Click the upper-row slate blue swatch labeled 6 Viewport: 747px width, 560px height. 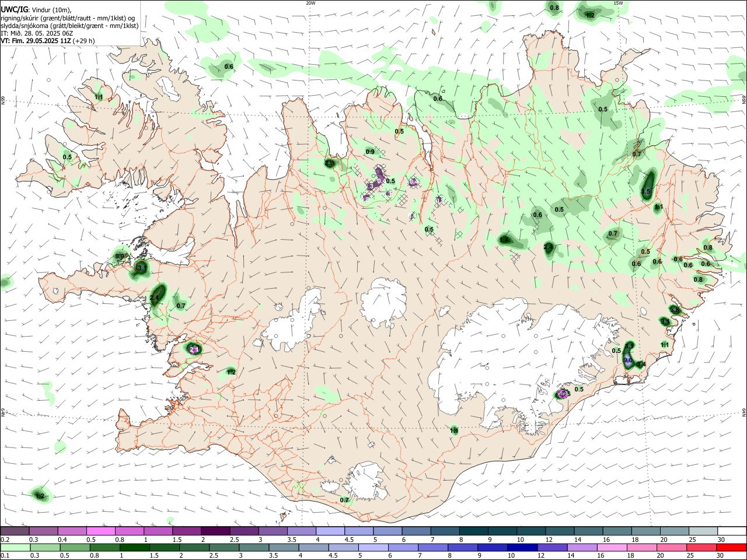(416, 531)
